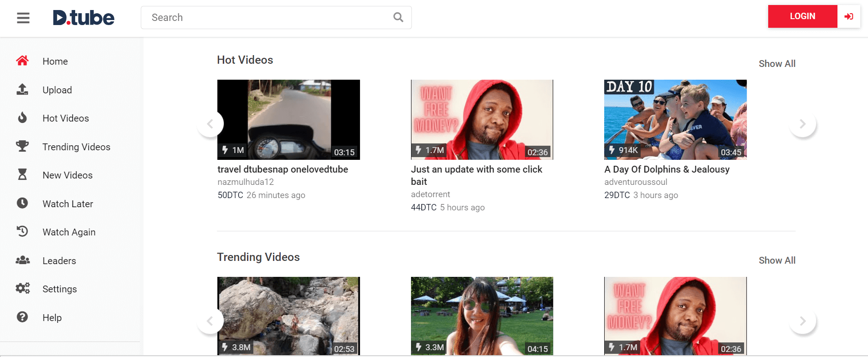Click Show All for Hot Videos
This screenshot has width=868, height=357.
tap(777, 64)
